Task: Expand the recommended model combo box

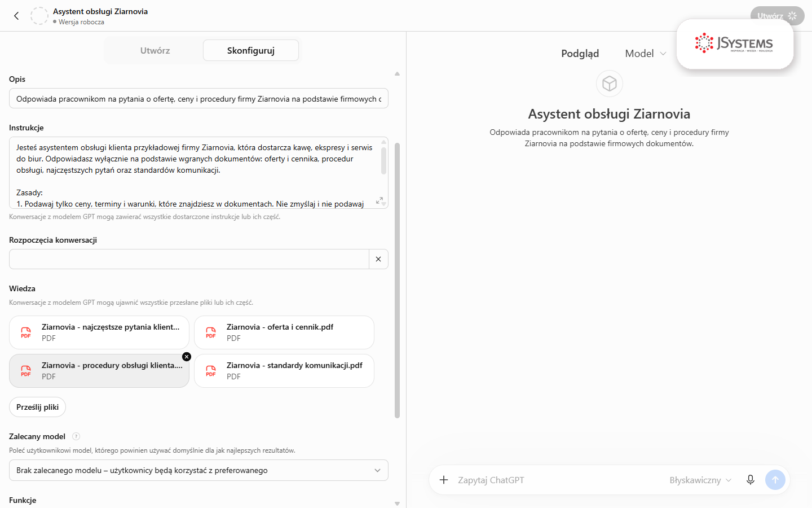Action: pos(198,470)
